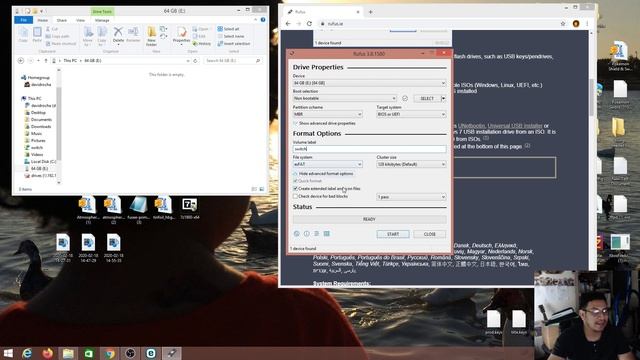Click Select all in Explorer ribbon
The image size is (640, 360).
pos(229,29)
